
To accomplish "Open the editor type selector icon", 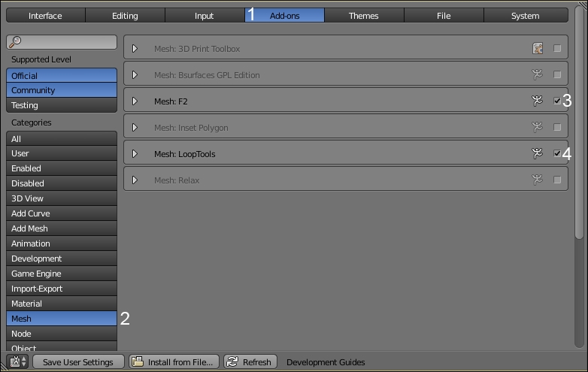I will [18, 361].
